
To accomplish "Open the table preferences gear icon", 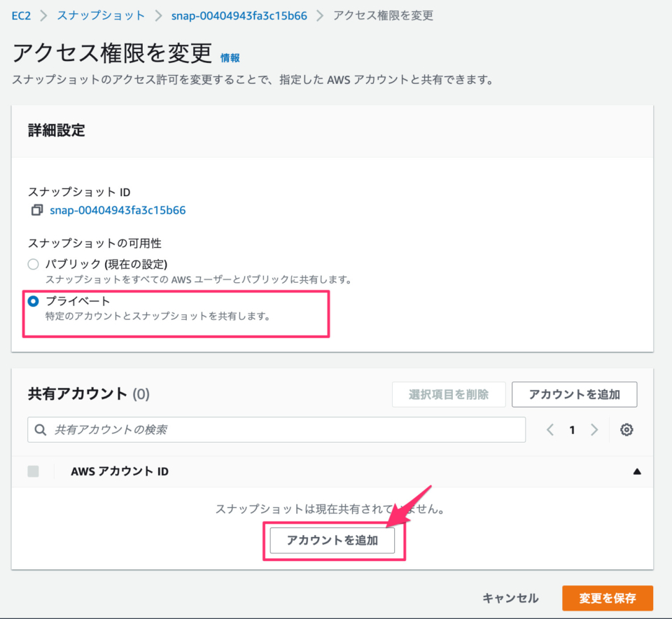I will (626, 429).
